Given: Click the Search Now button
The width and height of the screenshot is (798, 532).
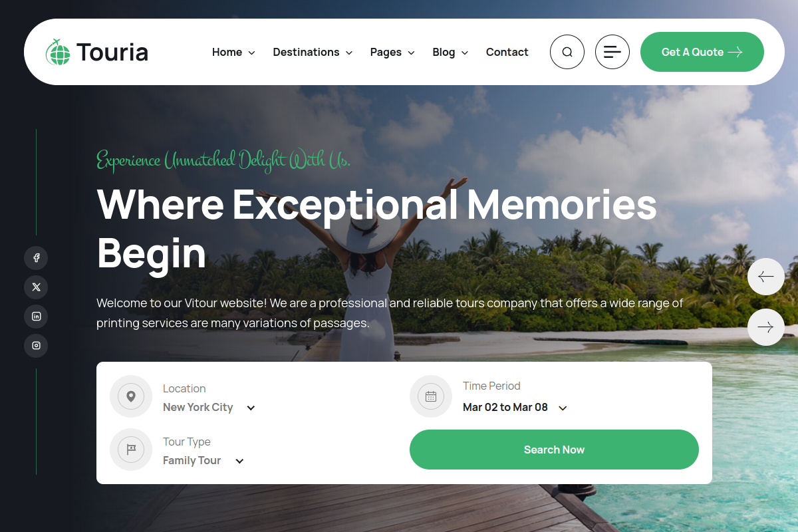Looking at the screenshot, I should click(x=554, y=450).
